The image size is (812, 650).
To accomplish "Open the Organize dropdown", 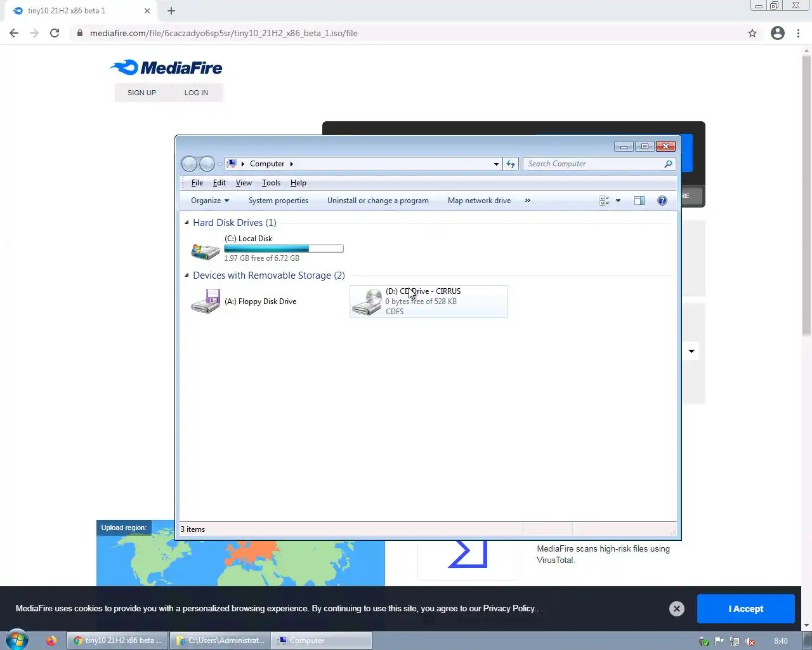I will coord(210,201).
